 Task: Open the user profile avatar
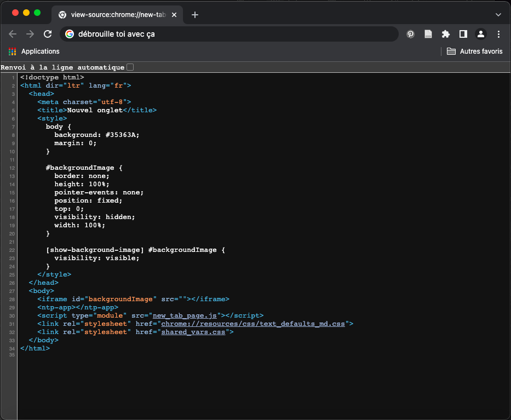pos(481,34)
